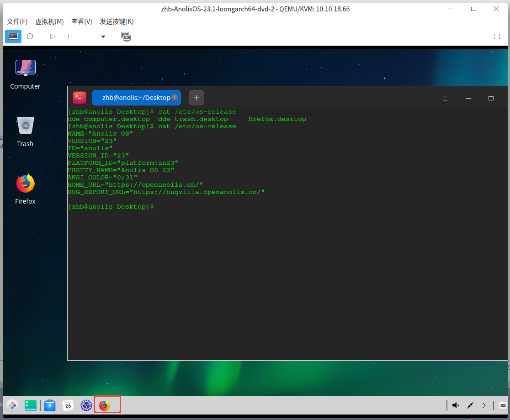Click the graphical console monitor icon

(x=13, y=37)
